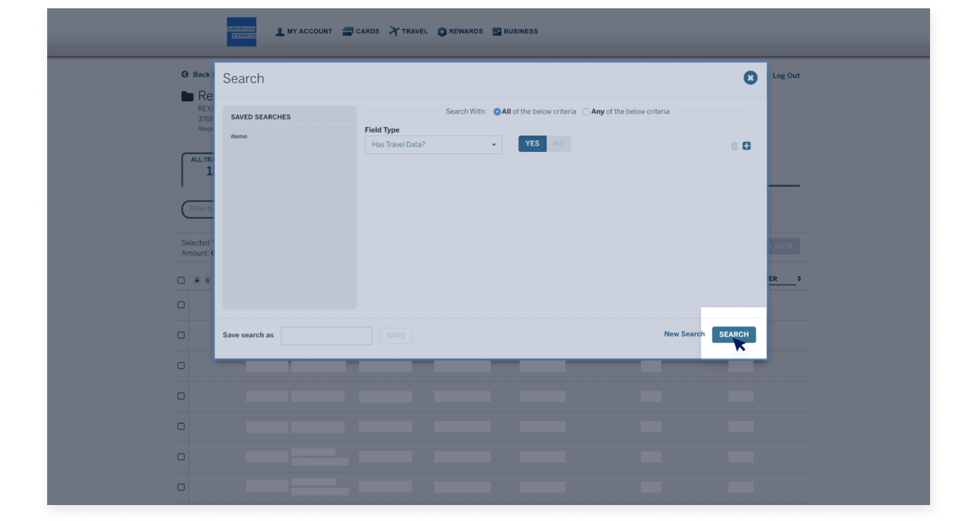This screenshot has width=980, height=521.
Task: Switch the travel data toggle to NO
Action: [x=560, y=143]
